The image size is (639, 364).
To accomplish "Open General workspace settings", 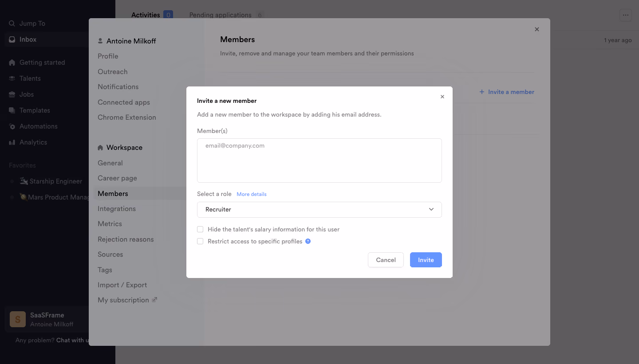I will [x=110, y=163].
